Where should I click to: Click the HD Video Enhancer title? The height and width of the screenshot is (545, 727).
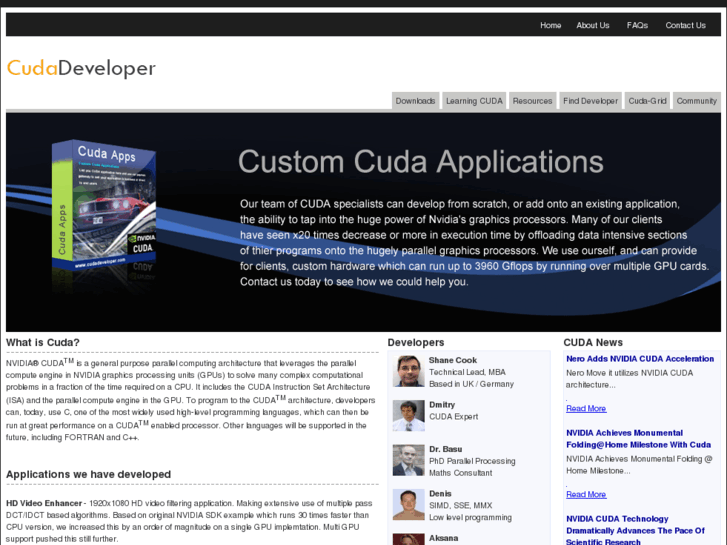[x=44, y=503]
